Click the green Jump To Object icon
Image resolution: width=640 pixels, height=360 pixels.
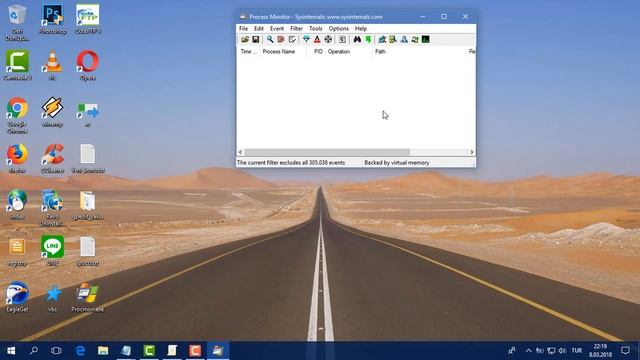pyautogui.click(x=368, y=40)
